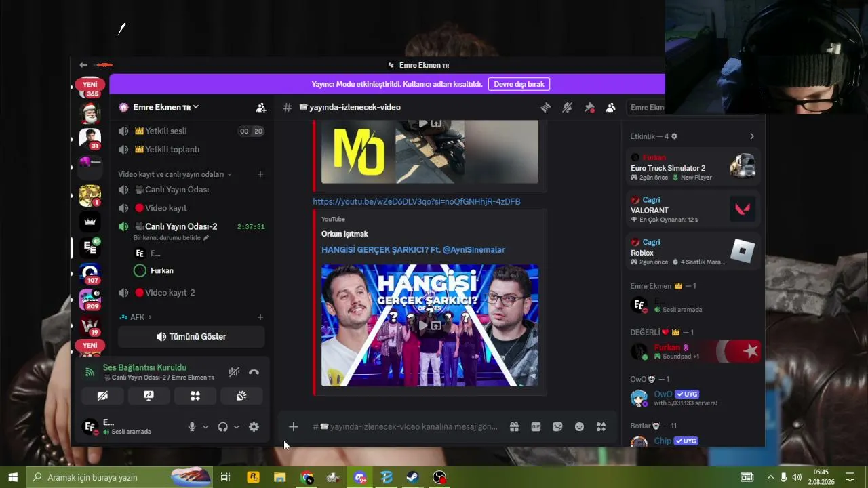
Task: Play the 'Hangisi Gerçek Şarkıcı' video thumbnail
Action: pos(430,325)
